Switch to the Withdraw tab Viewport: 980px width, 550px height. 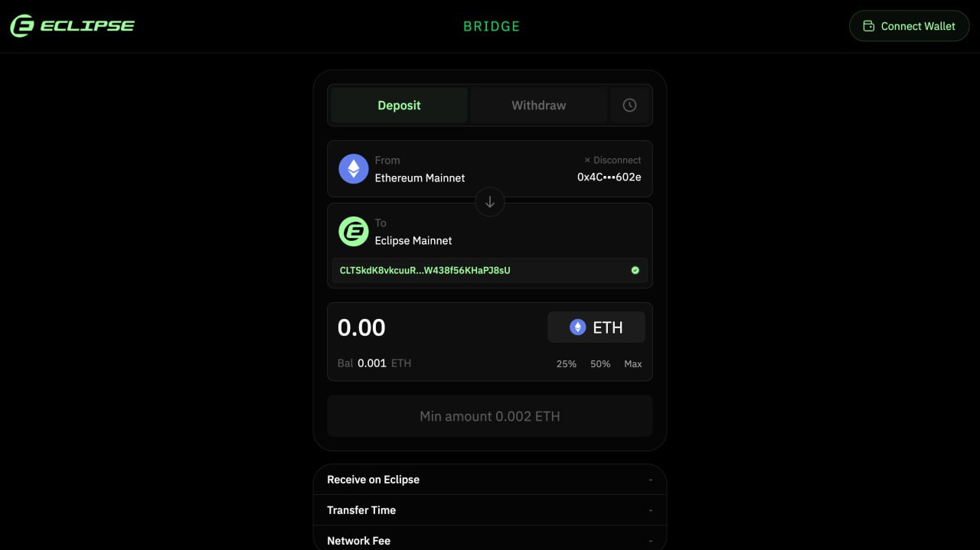click(x=539, y=106)
